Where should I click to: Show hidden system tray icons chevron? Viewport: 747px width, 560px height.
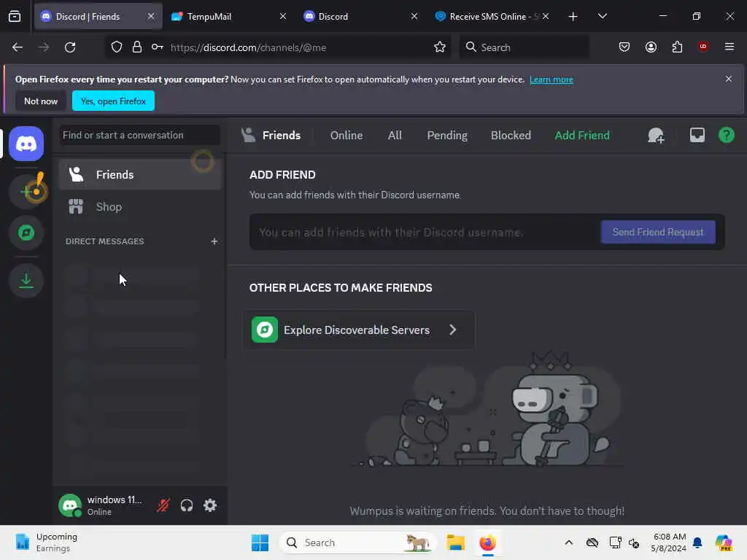[568, 542]
